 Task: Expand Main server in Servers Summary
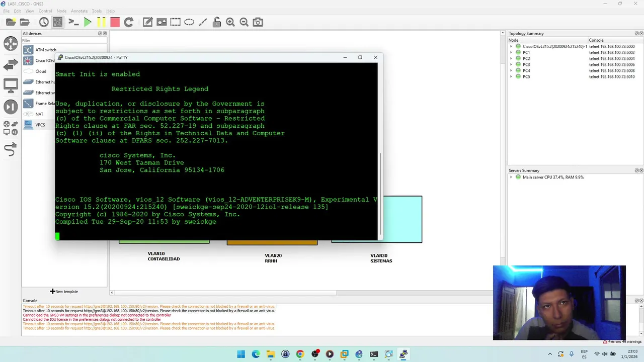point(511,177)
